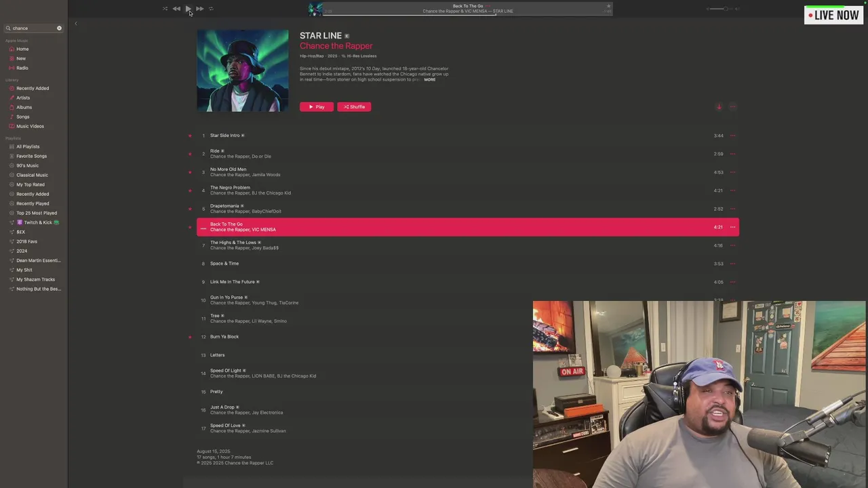
Task: Open All Playlists
Action: click(x=28, y=146)
